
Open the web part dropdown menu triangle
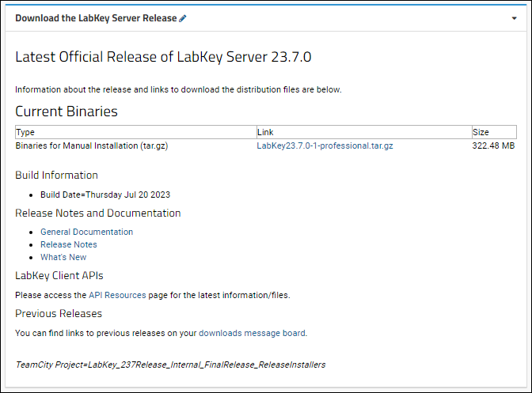[514, 18]
